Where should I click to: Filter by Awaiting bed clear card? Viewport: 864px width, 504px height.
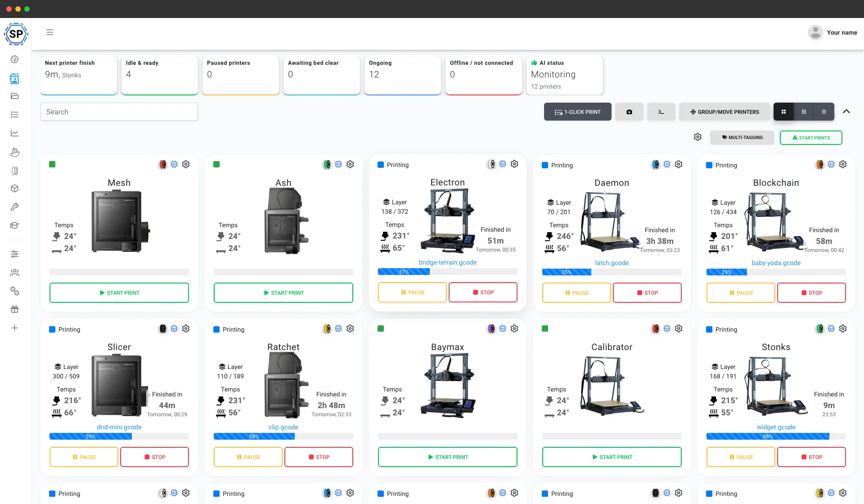(322, 75)
